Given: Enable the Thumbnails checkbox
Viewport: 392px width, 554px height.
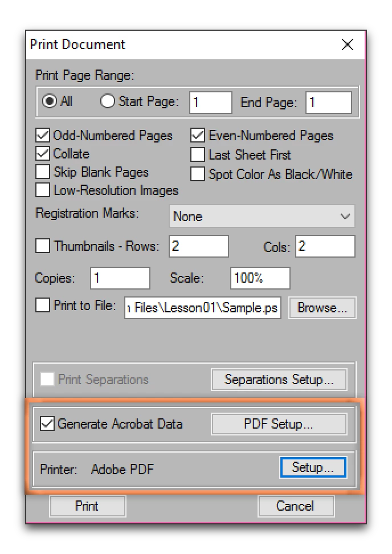Looking at the screenshot, I should click(43, 246).
